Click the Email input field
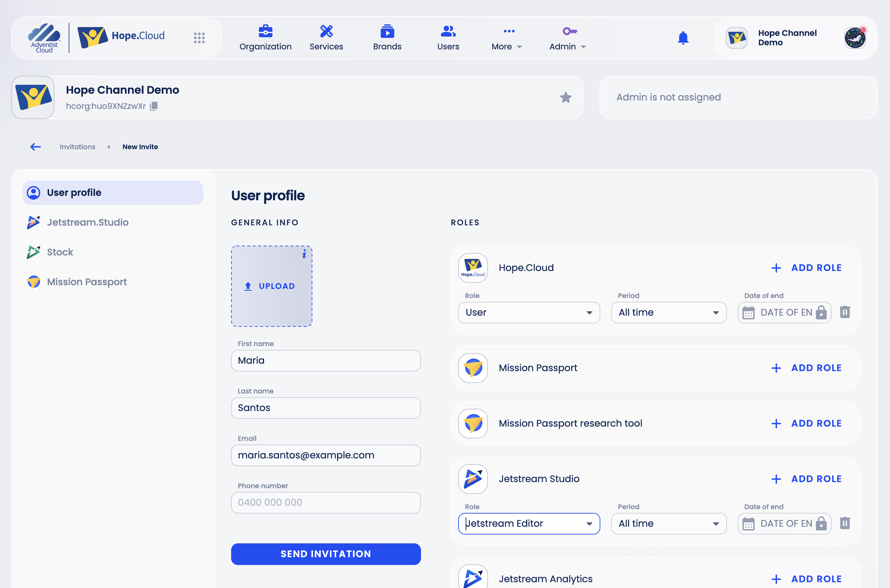 326,455
